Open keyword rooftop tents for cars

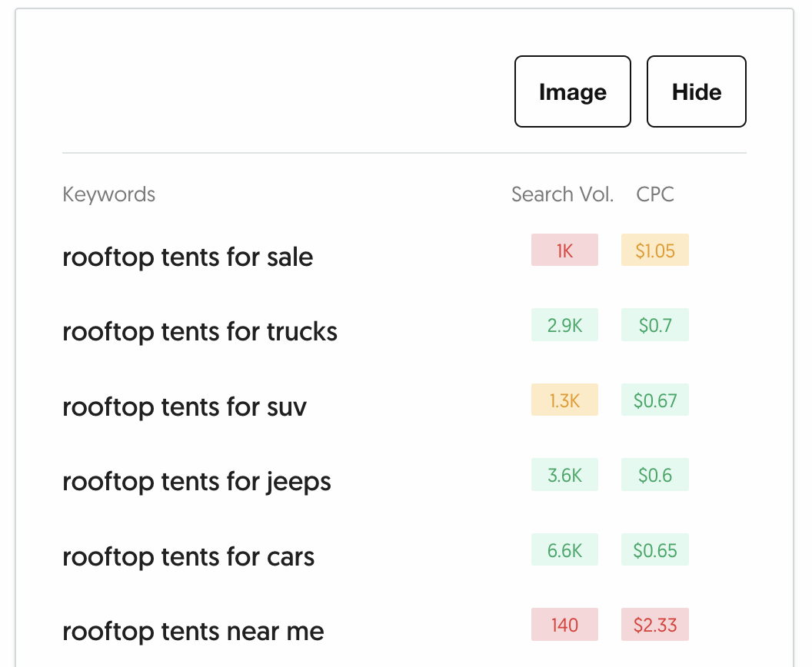[x=188, y=557]
